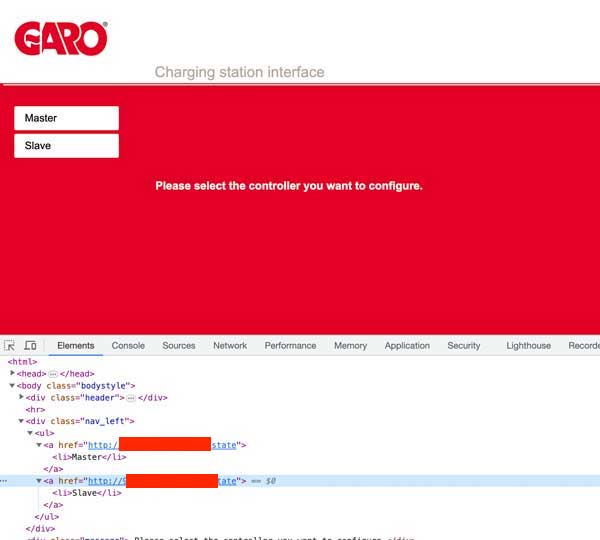Viewport: 600px width, 540px height.
Task: Switch to the Console tab
Action: click(128, 346)
